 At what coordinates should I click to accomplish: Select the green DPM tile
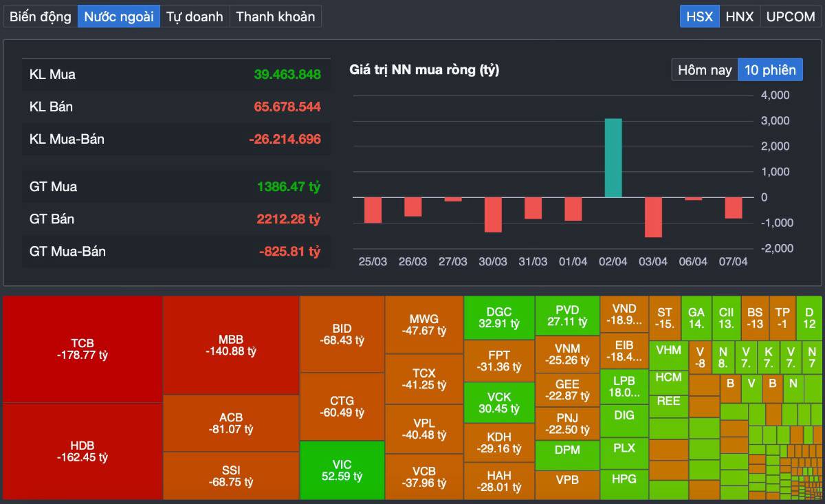coord(567,455)
